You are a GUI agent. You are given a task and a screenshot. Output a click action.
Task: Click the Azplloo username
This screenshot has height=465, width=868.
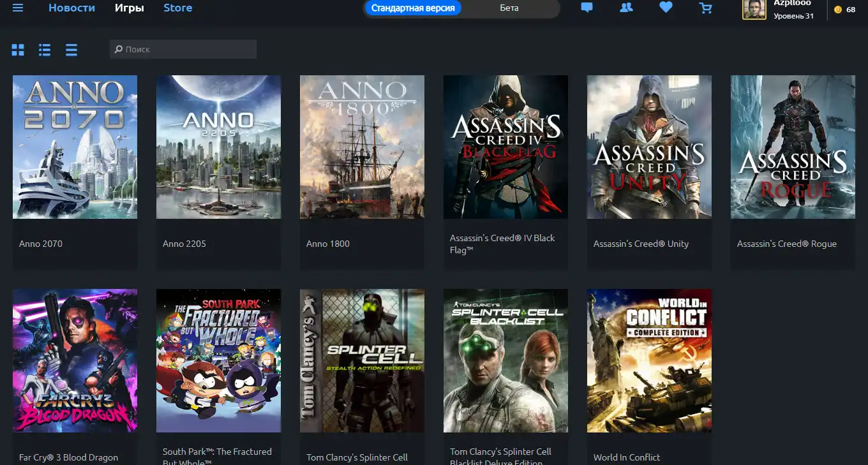792,3
